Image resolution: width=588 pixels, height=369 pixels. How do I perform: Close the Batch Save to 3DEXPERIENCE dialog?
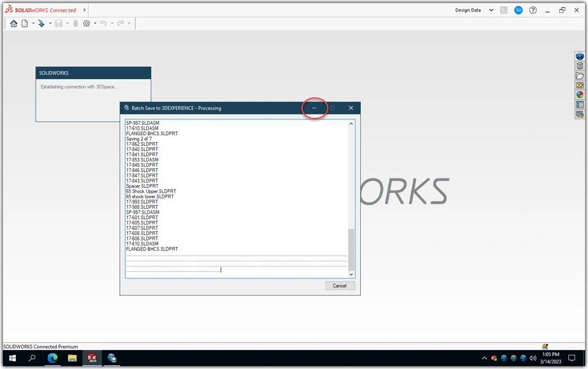coord(351,108)
